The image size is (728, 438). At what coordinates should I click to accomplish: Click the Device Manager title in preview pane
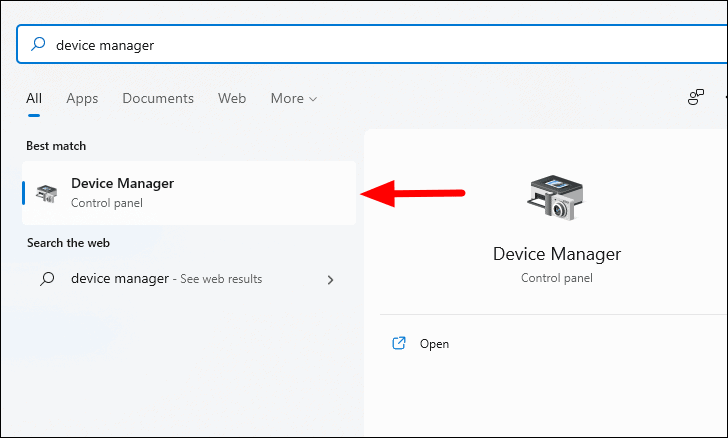557,254
